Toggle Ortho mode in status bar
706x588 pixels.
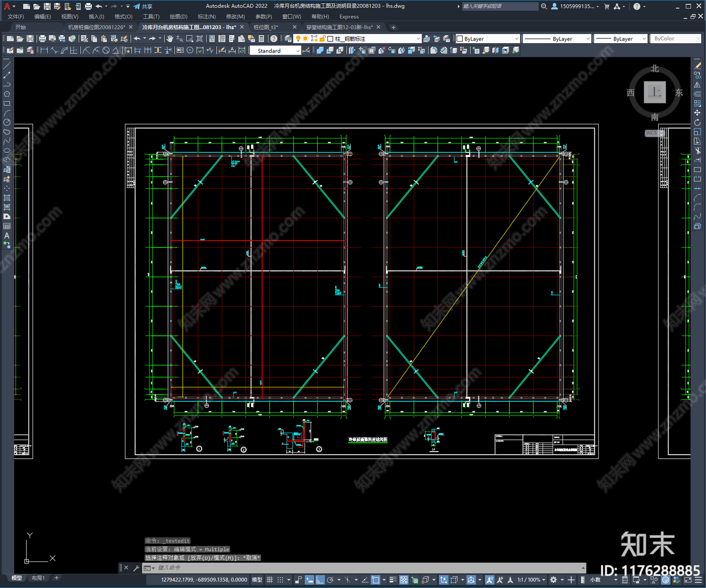(x=320, y=580)
